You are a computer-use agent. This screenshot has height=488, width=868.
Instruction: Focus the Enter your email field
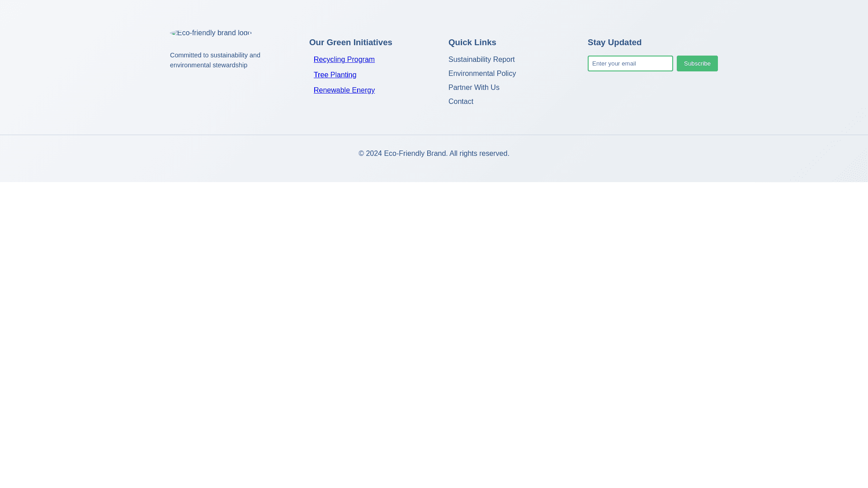coord(630,64)
